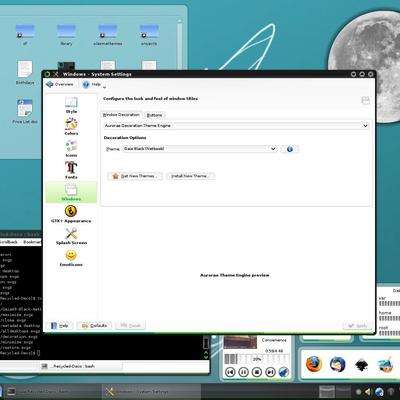Screen dimensions: 400x400
Task: Open the Icons settings module
Action: [x=71, y=149]
